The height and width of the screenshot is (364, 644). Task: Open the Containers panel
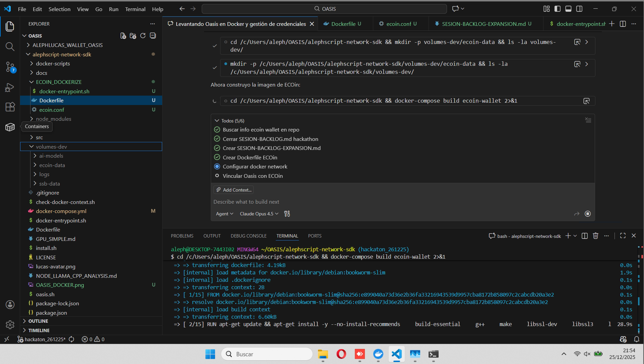pos(10,127)
